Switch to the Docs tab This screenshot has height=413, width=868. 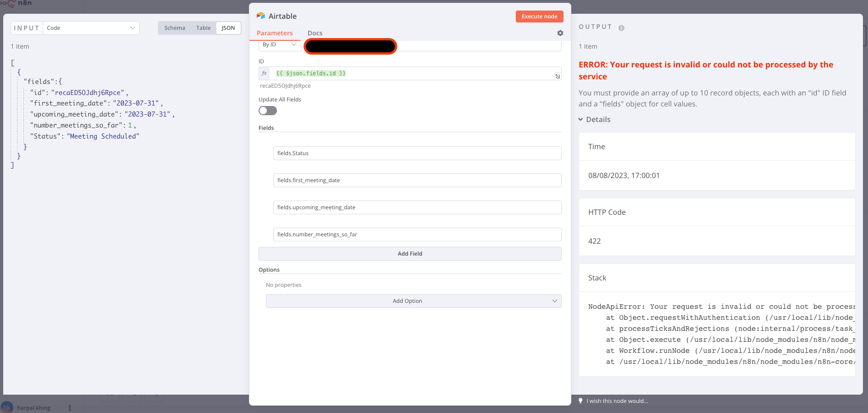[x=315, y=33]
